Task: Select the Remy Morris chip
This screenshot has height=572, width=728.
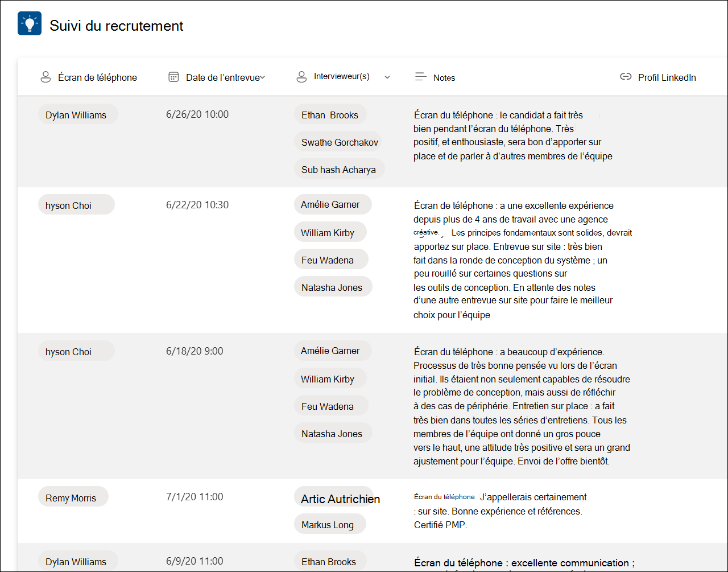Action: pos(73,497)
